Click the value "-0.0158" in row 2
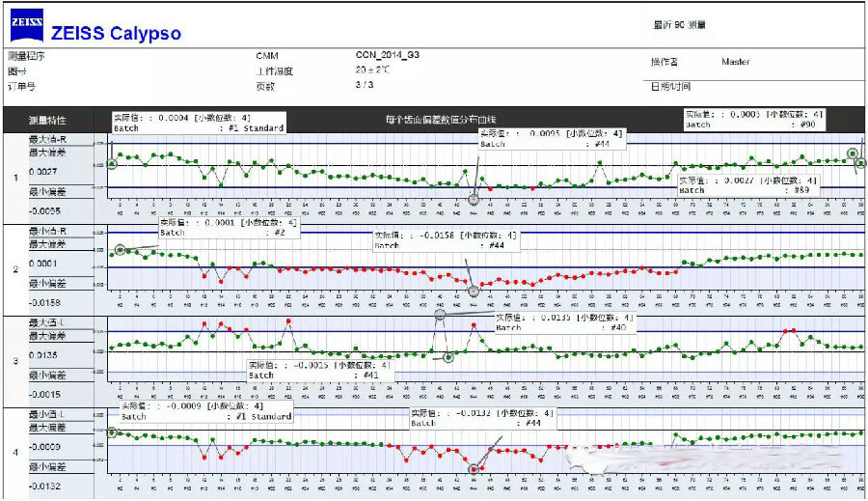 44,303
